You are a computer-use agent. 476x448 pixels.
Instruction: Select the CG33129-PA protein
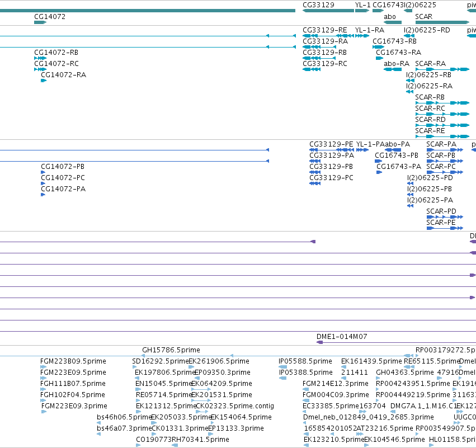point(332,155)
